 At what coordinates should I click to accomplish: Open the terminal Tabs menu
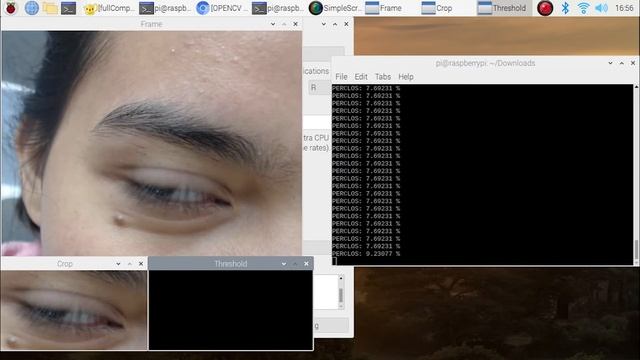(x=383, y=77)
